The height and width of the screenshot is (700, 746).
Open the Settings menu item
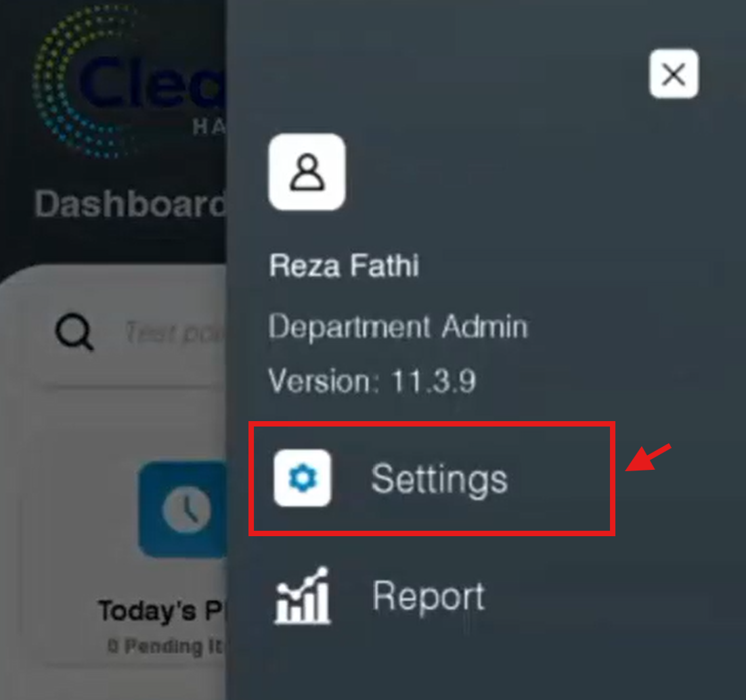439,479
